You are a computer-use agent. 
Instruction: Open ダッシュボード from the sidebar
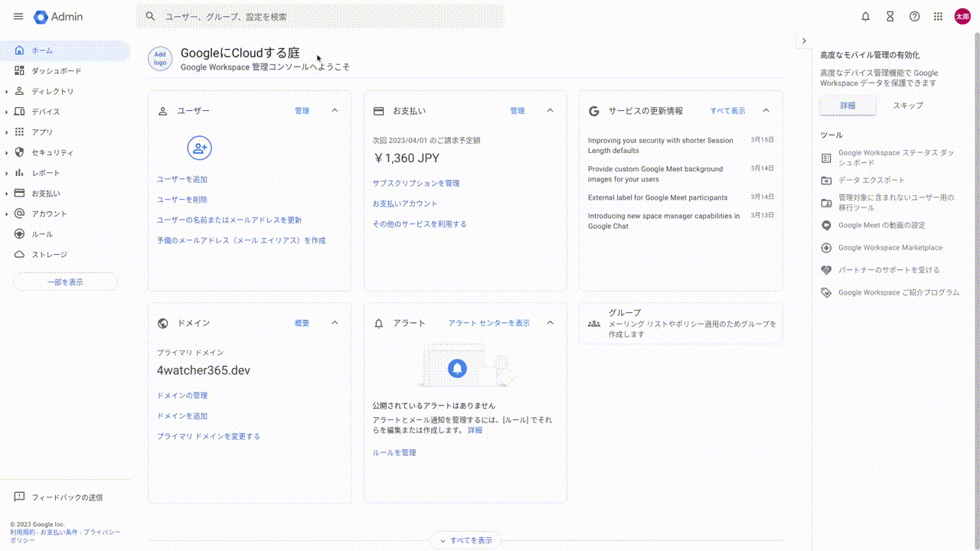pos(66,70)
